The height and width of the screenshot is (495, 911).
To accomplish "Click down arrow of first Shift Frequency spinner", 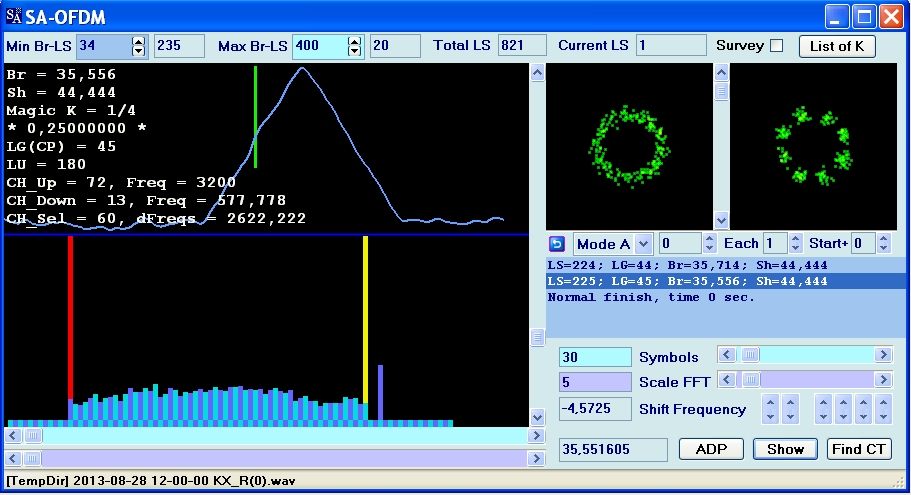I will [x=770, y=416].
